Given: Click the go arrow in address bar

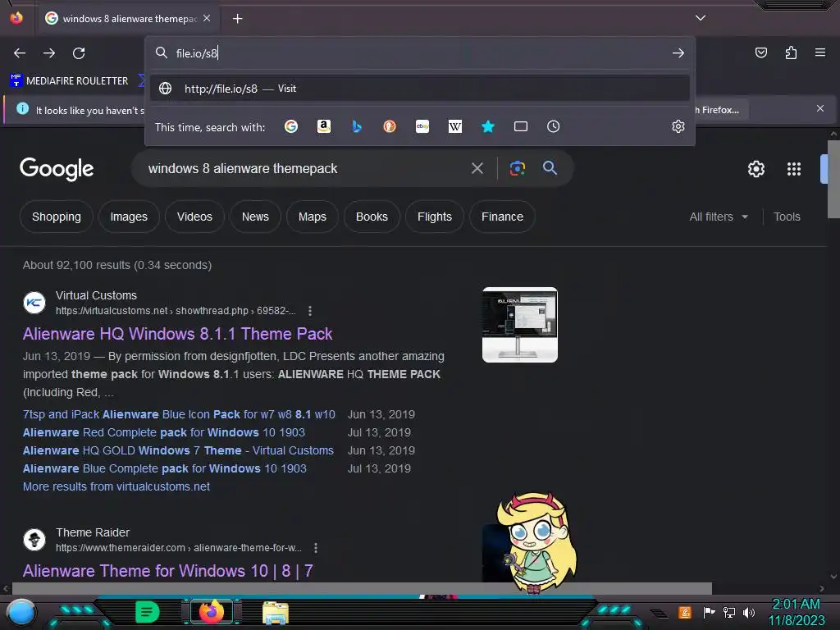Looking at the screenshot, I should 678,53.
